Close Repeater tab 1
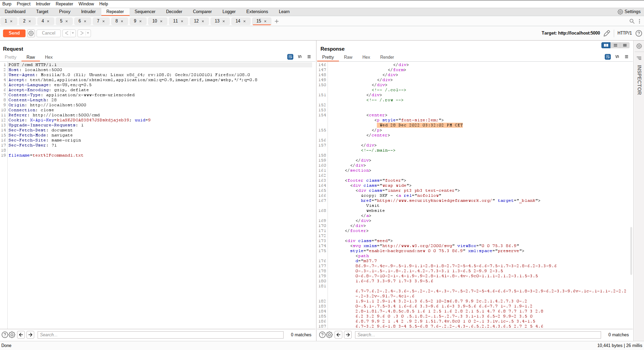644x350 pixels. pyautogui.click(x=11, y=21)
